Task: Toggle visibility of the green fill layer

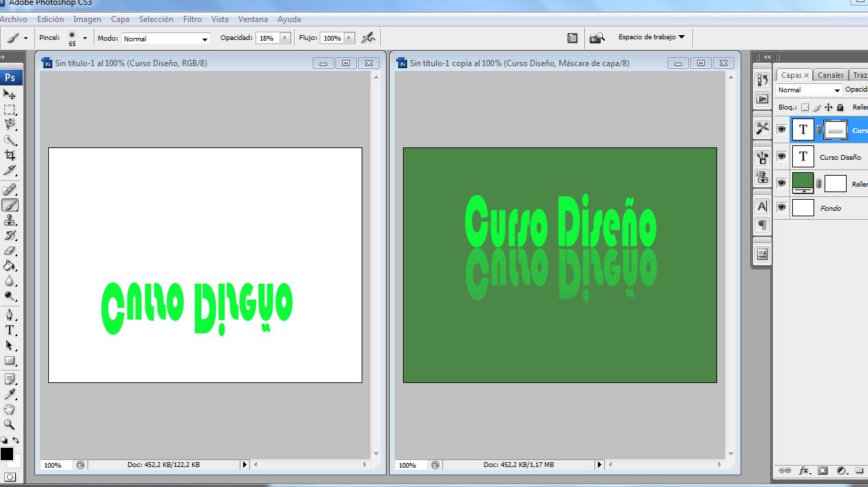Action: [x=781, y=183]
